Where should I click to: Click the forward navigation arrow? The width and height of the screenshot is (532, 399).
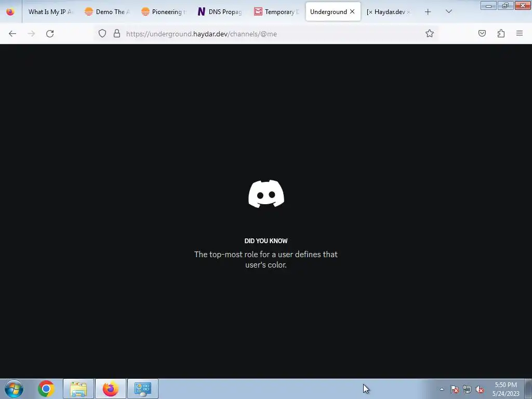coord(31,34)
